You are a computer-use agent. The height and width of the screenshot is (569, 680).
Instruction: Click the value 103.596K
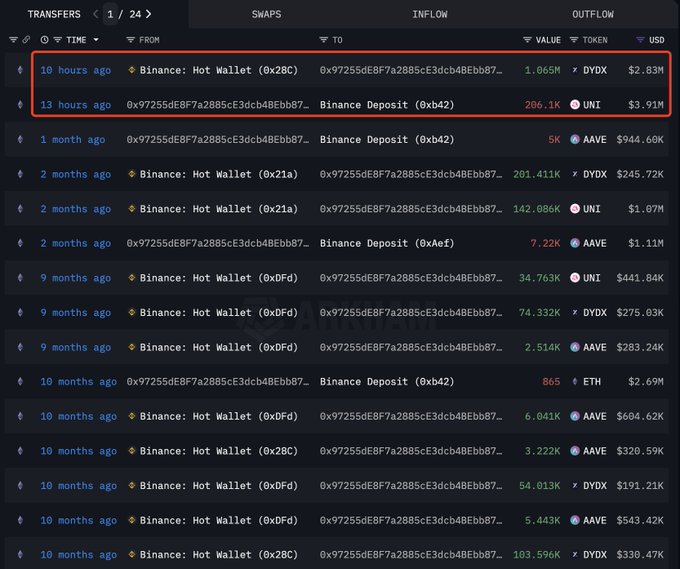tap(536, 555)
